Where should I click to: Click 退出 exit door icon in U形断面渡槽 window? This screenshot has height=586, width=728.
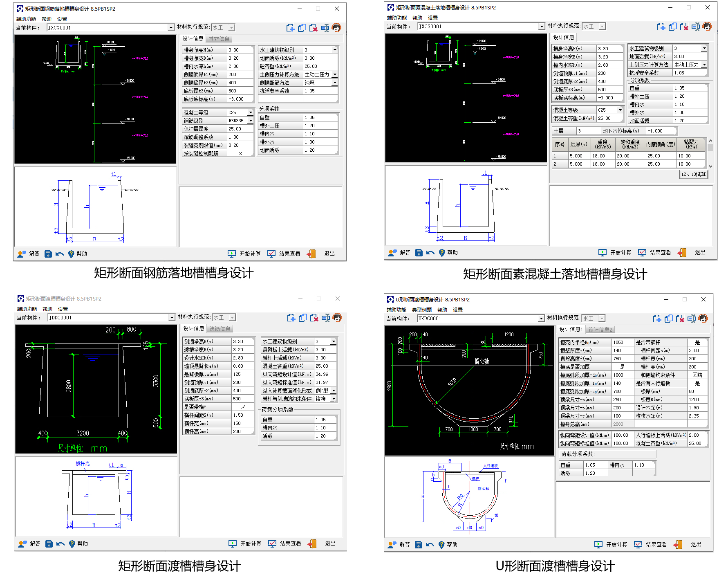pos(678,545)
